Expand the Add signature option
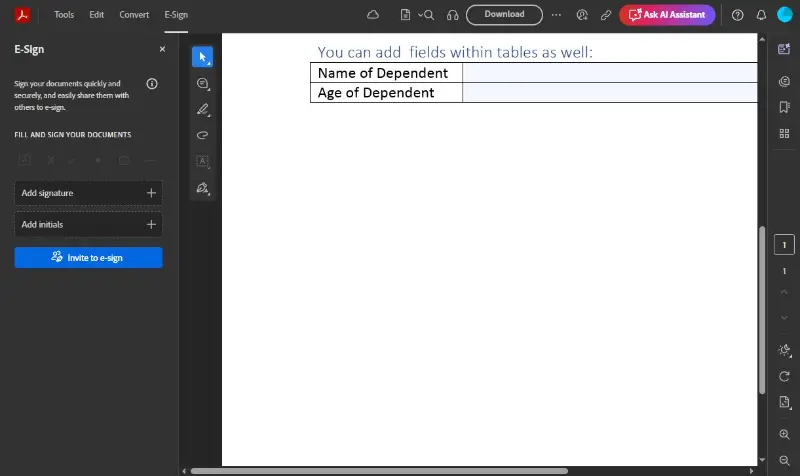Screen dimensions: 800x476 [151, 193]
